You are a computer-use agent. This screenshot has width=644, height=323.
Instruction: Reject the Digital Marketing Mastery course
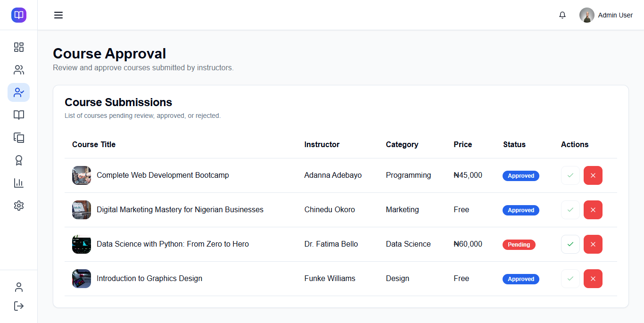click(x=593, y=210)
